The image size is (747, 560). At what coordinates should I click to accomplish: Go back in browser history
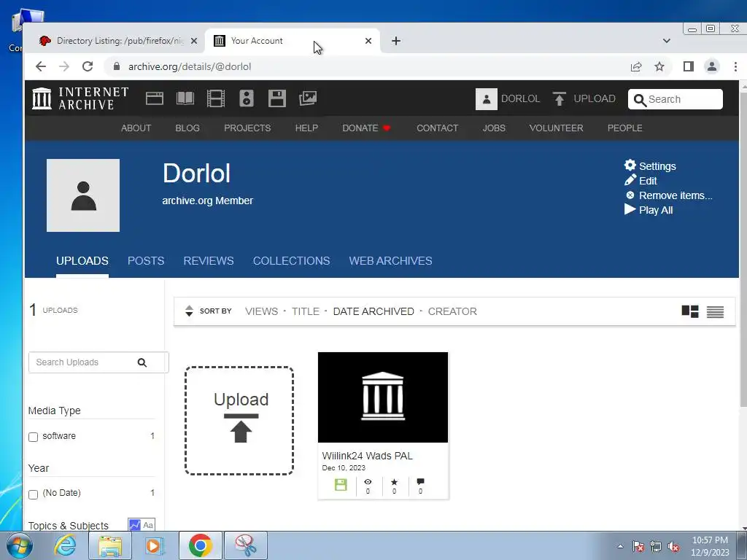tap(41, 66)
